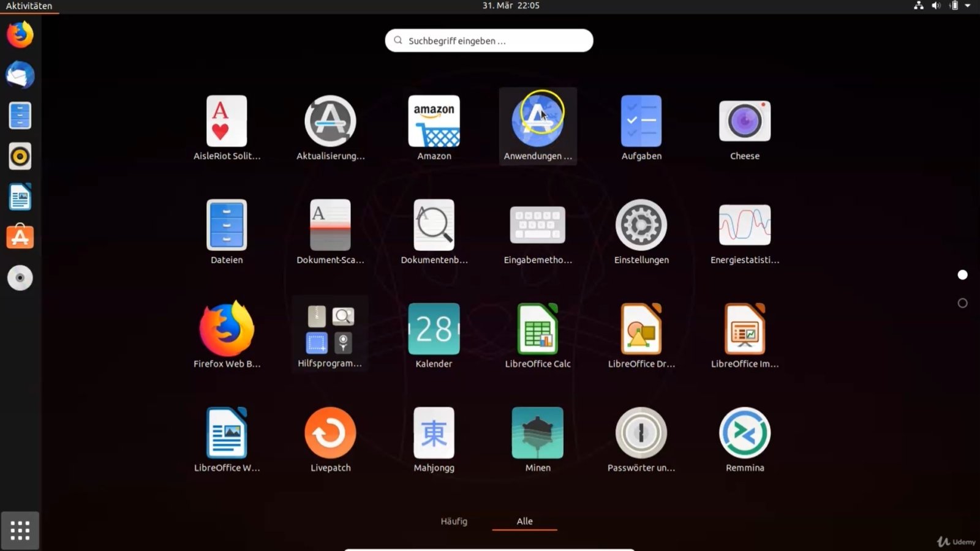Open the Minen game icon
Screen dimensions: 980x551
coord(537,433)
